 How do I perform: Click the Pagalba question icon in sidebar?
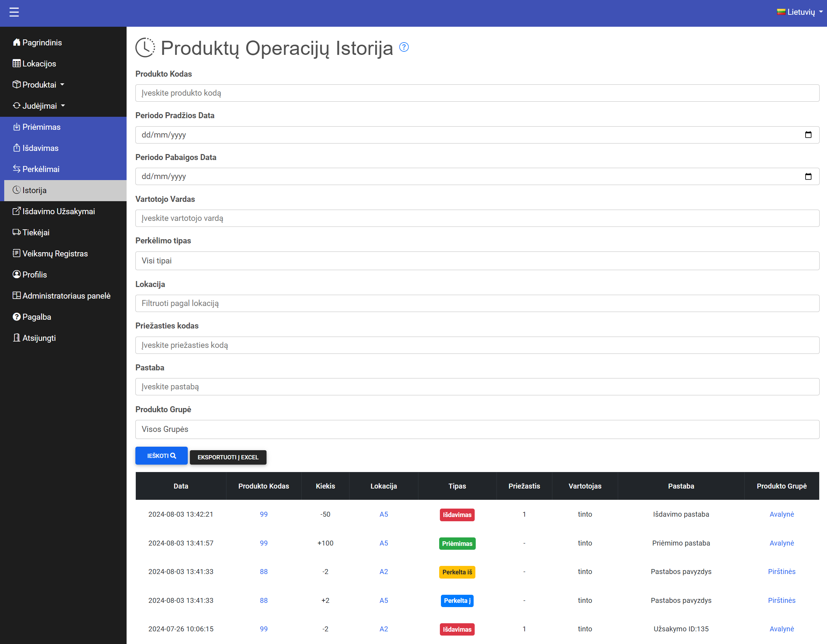tap(16, 317)
